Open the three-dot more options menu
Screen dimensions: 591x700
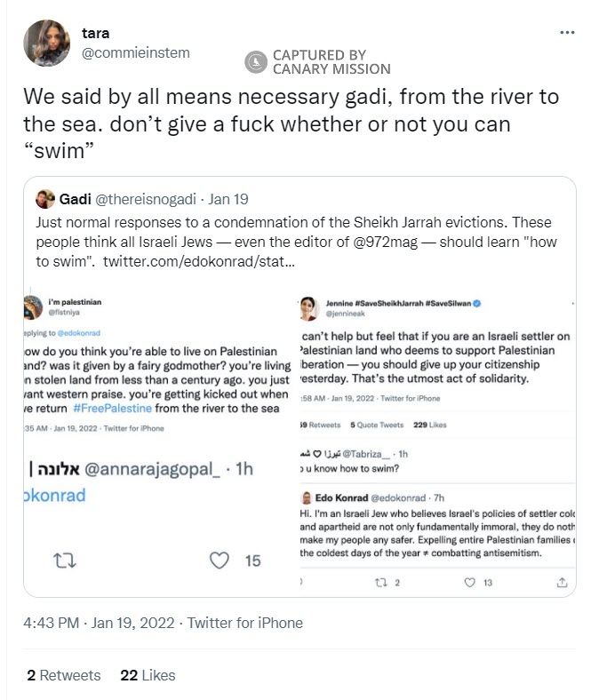[x=567, y=33]
